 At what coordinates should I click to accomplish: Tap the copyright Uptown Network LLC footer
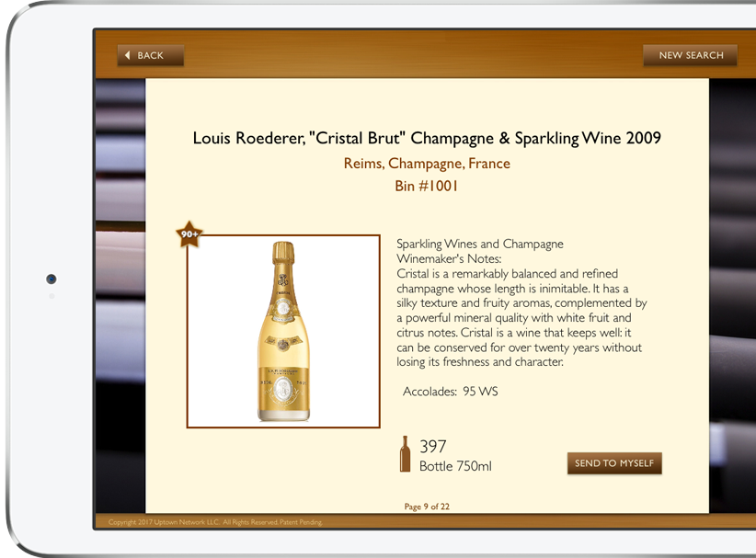pyautogui.click(x=215, y=522)
